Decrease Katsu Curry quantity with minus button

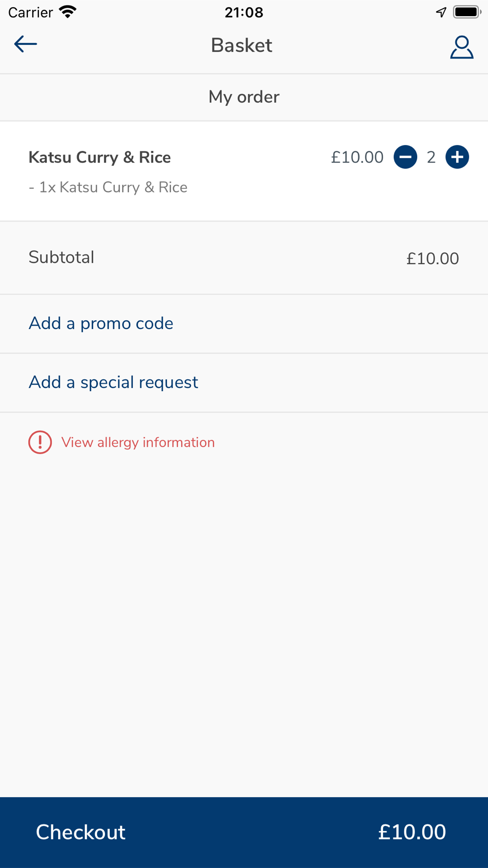click(405, 157)
